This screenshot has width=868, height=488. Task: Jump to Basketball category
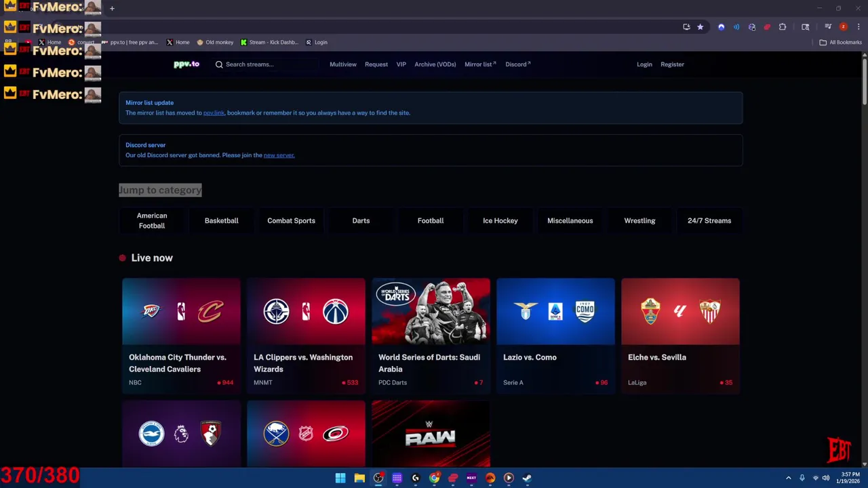(222, 221)
